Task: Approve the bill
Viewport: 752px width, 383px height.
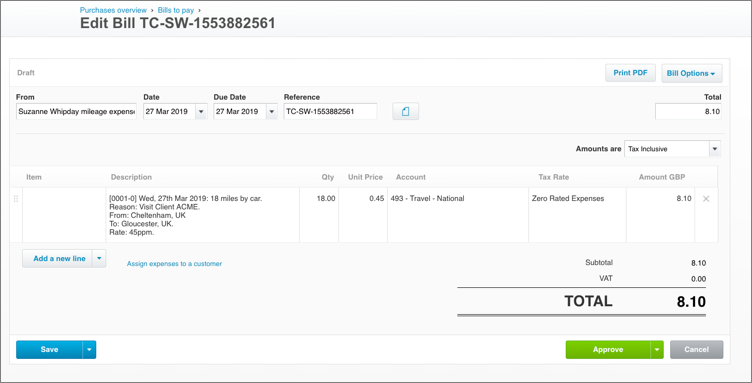Action: click(608, 349)
